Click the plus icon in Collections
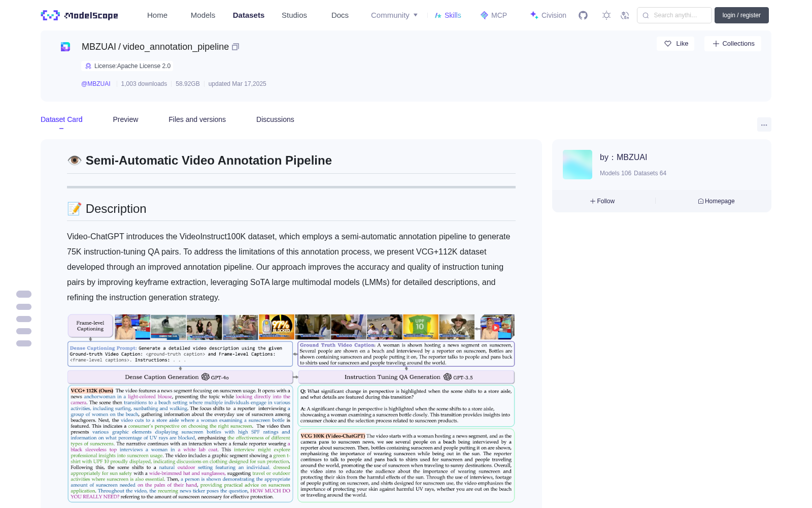812x508 pixels. pos(716,44)
